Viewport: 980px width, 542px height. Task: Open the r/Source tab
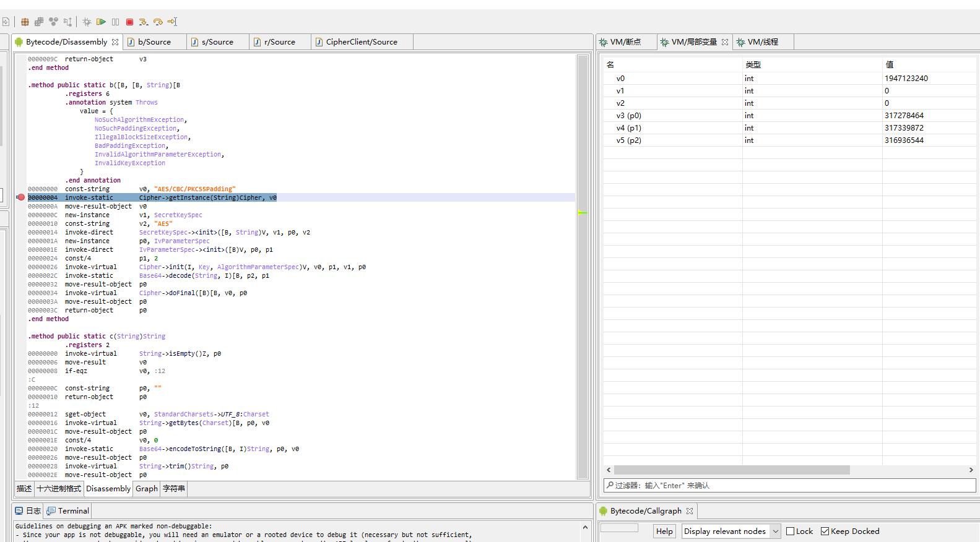coord(280,42)
